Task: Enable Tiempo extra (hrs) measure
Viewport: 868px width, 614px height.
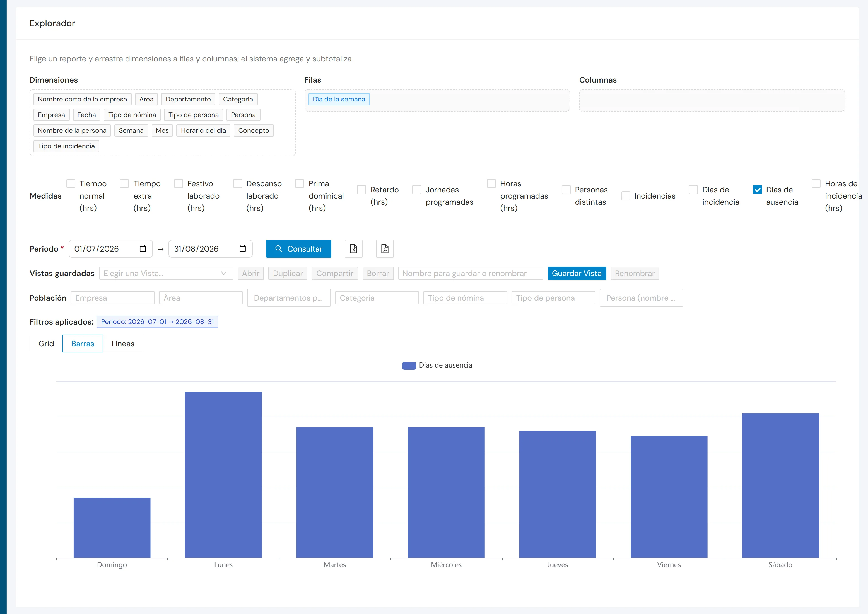Action: tap(124, 184)
